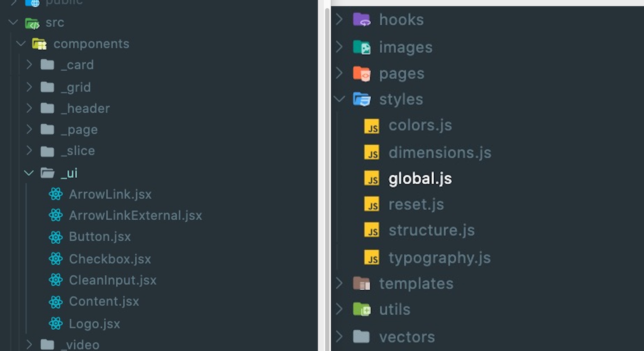Open the global.js file
This screenshot has width=644, height=351.
(420, 178)
